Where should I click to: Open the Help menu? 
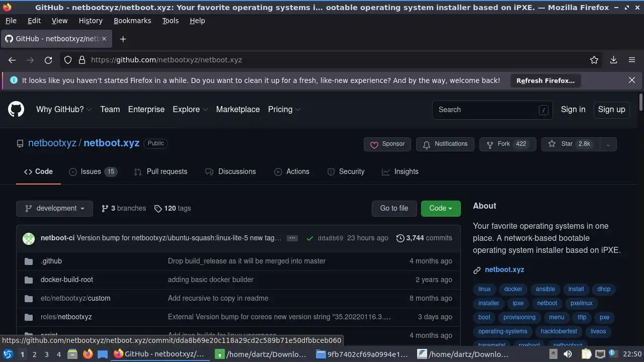pos(197,21)
